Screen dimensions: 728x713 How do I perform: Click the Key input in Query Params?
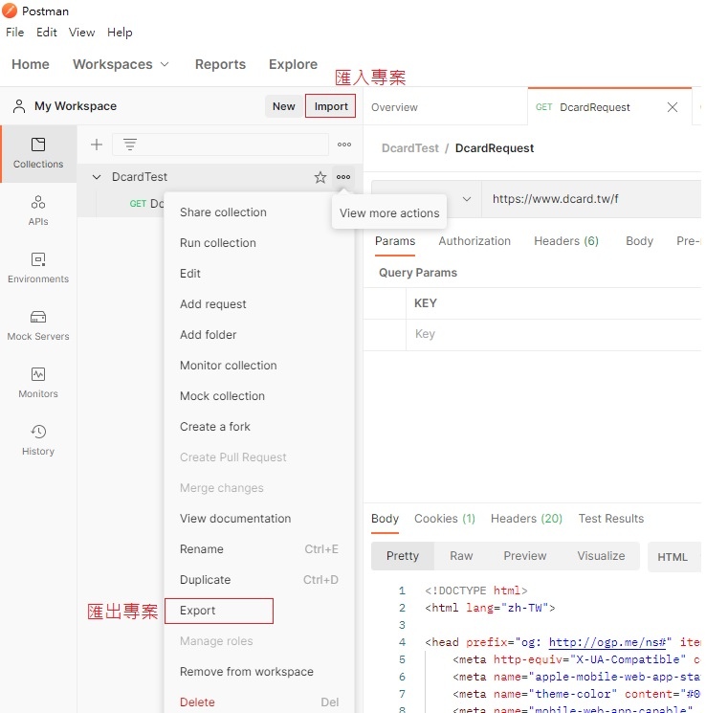point(553,334)
